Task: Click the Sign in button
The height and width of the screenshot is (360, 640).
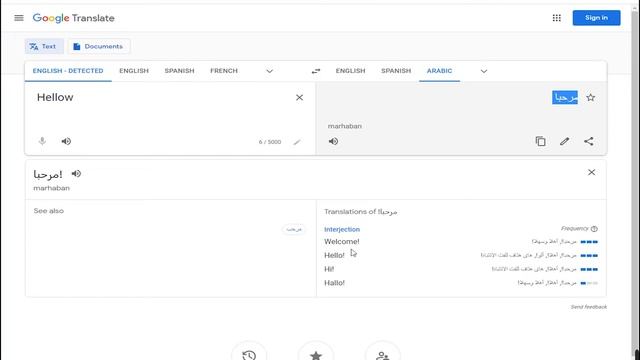Action: (596, 18)
